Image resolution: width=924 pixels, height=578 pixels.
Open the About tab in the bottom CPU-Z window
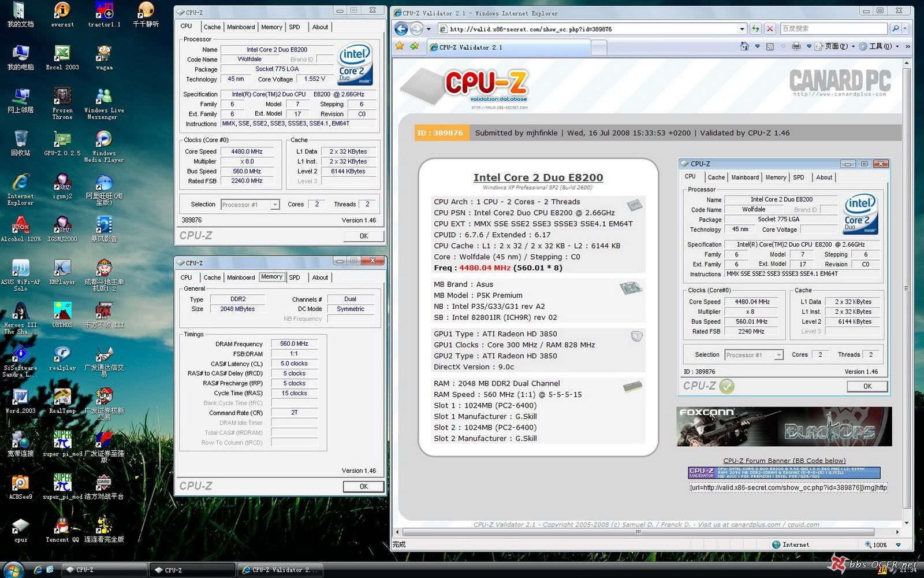(320, 277)
